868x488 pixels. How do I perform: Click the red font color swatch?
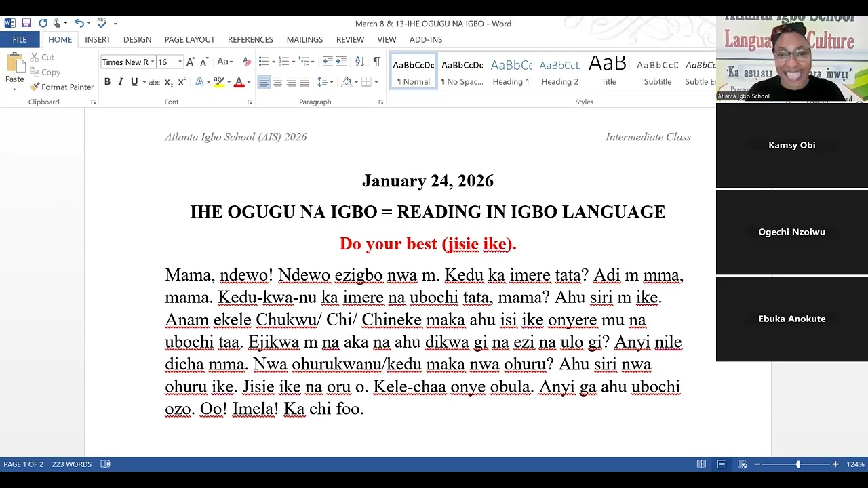[239, 82]
